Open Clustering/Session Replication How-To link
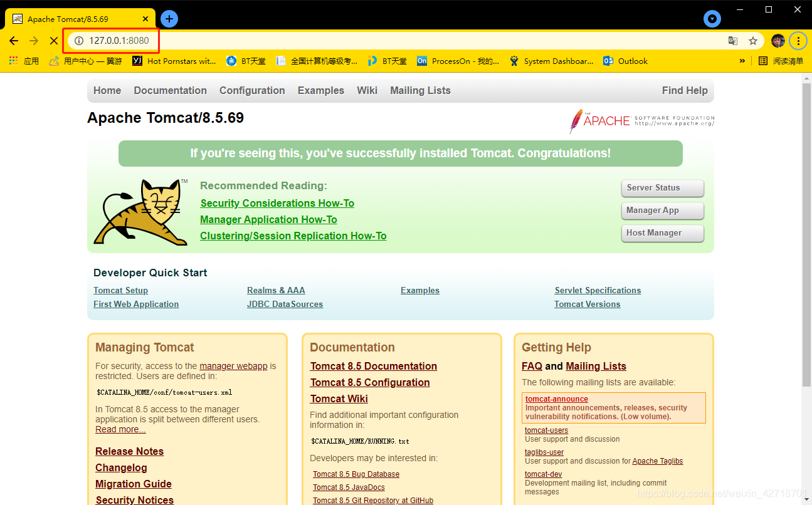812x505 pixels. pos(293,236)
